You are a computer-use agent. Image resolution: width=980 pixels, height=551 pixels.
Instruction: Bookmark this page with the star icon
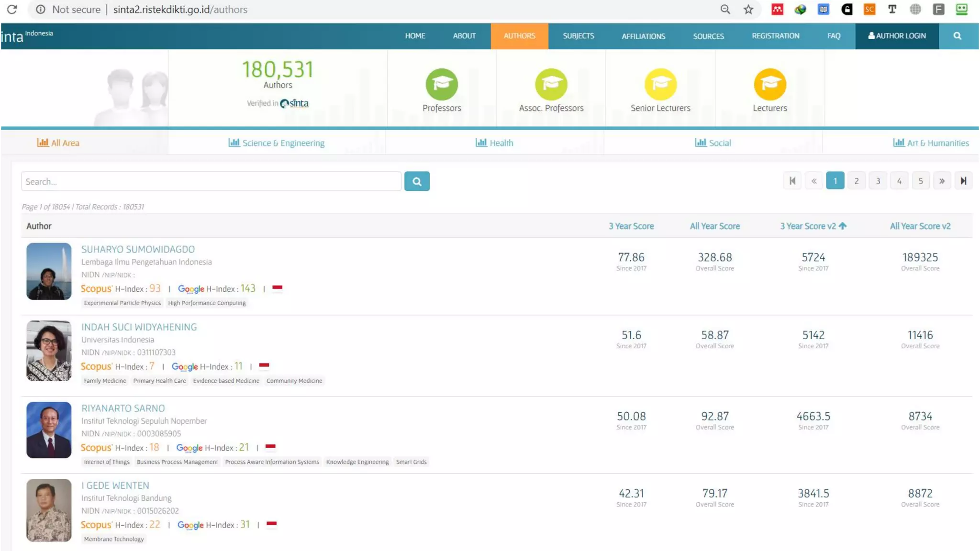click(748, 10)
